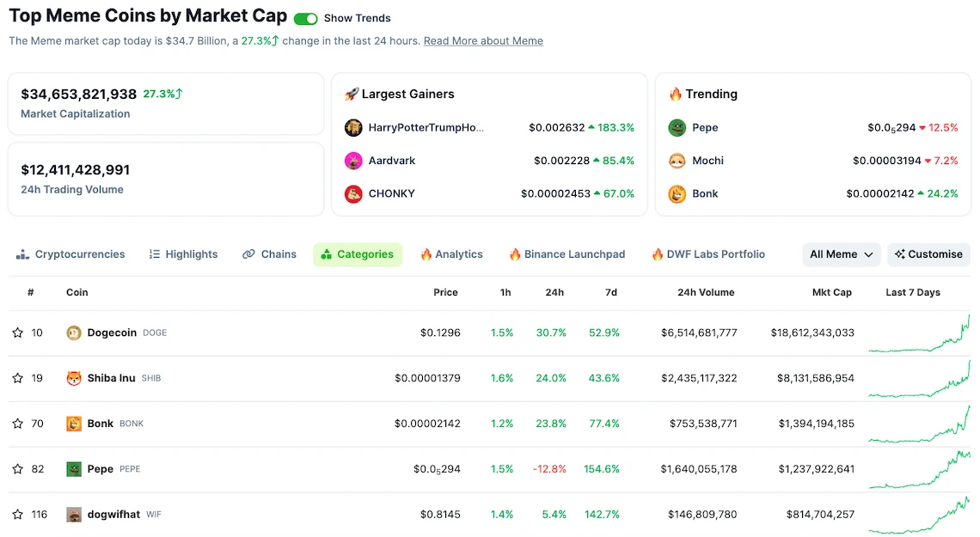This screenshot has height=537, width=980.
Task: Open CHONKY in Largest Gainers
Action: point(392,193)
